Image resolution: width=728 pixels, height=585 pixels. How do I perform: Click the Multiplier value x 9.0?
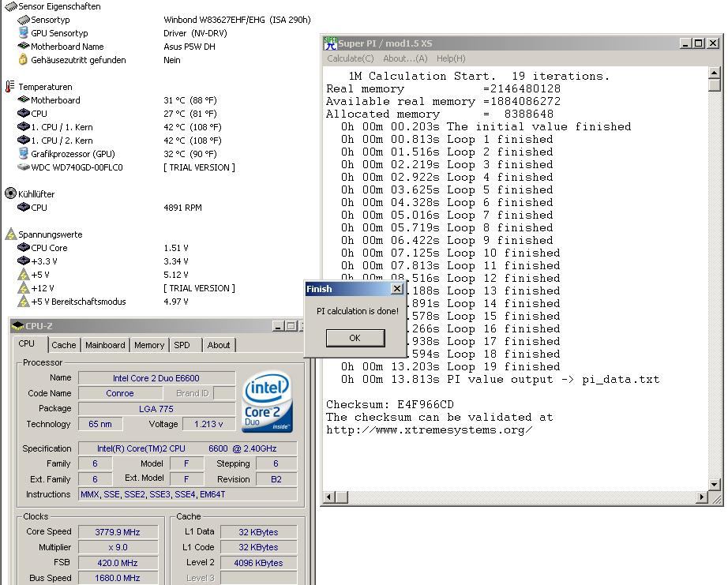click(118, 547)
